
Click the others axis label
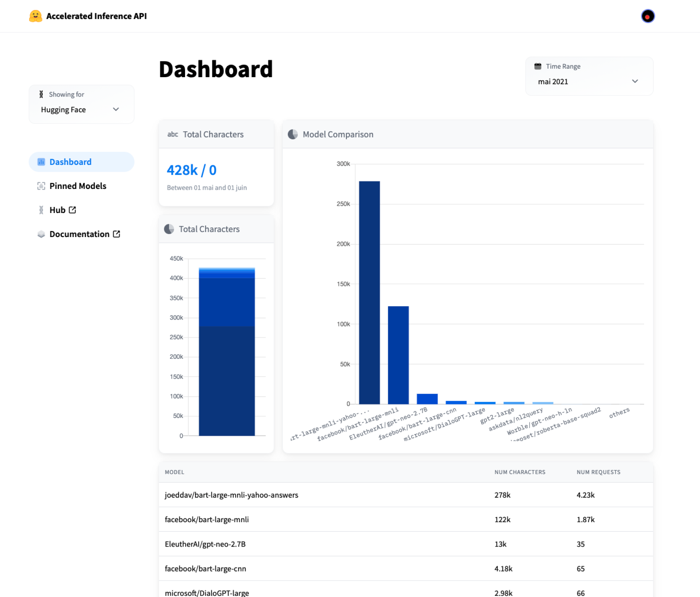coord(619,413)
